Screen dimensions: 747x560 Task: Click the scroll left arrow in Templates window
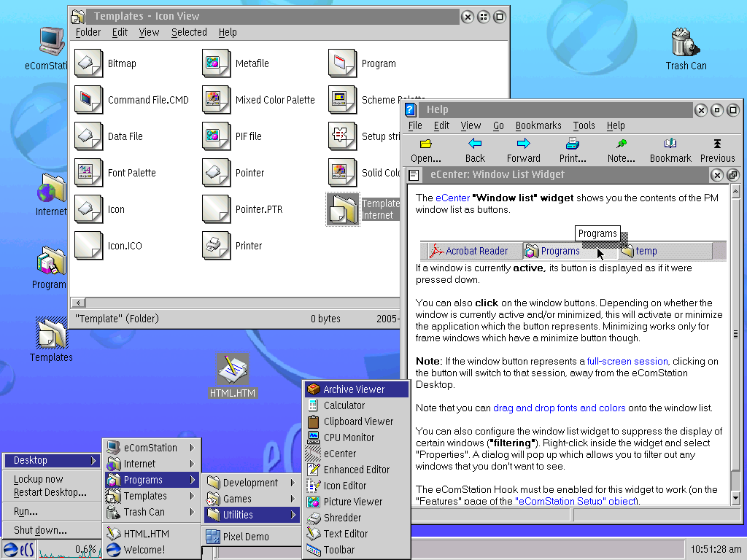coord(78,303)
